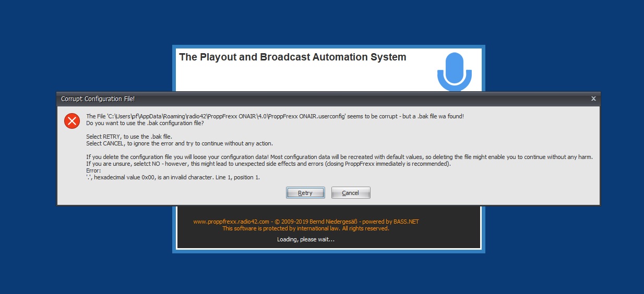644x294 pixels.
Task: Click the blue microphone logo
Action: click(454, 71)
